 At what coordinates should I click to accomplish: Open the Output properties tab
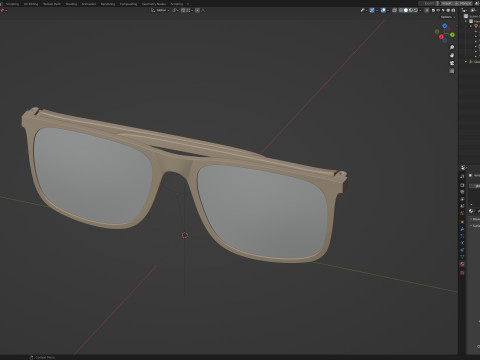[x=462, y=192]
